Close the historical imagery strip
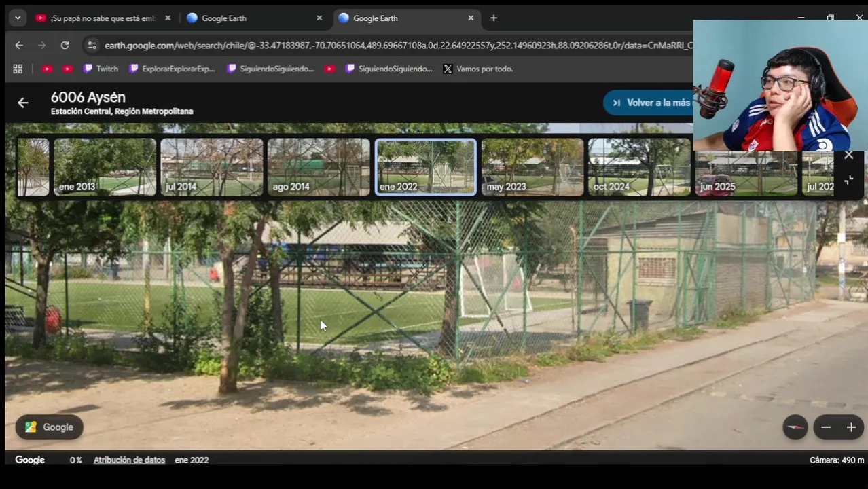The image size is (868, 489). pos(848,156)
